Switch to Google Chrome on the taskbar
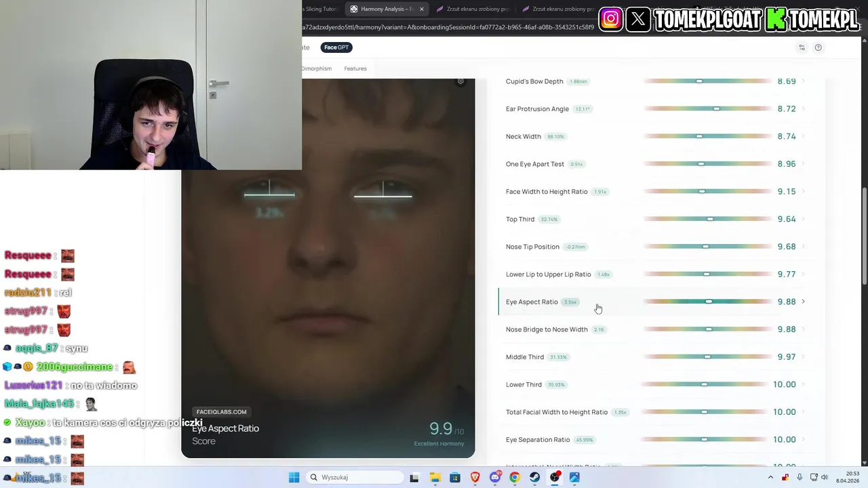 (x=515, y=477)
